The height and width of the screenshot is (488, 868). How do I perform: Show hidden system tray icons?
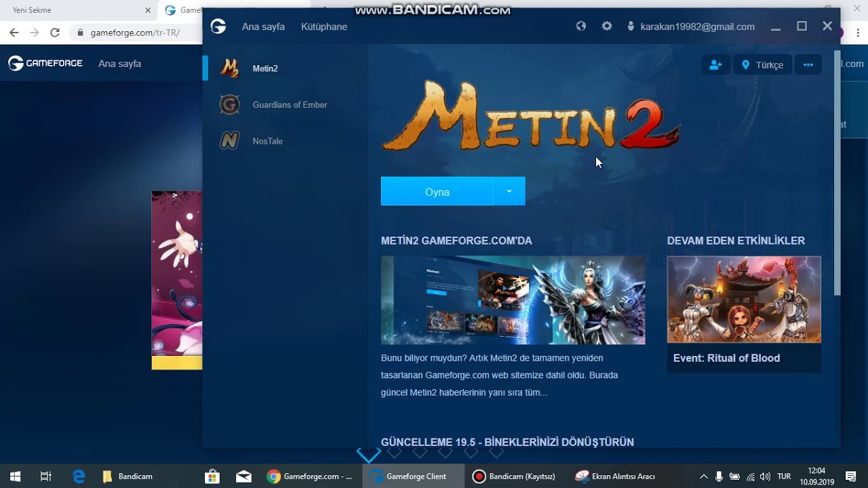click(x=703, y=476)
